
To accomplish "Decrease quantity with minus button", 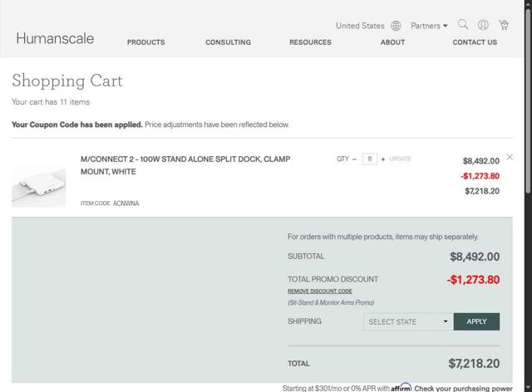I will click(x=354, y=159).
